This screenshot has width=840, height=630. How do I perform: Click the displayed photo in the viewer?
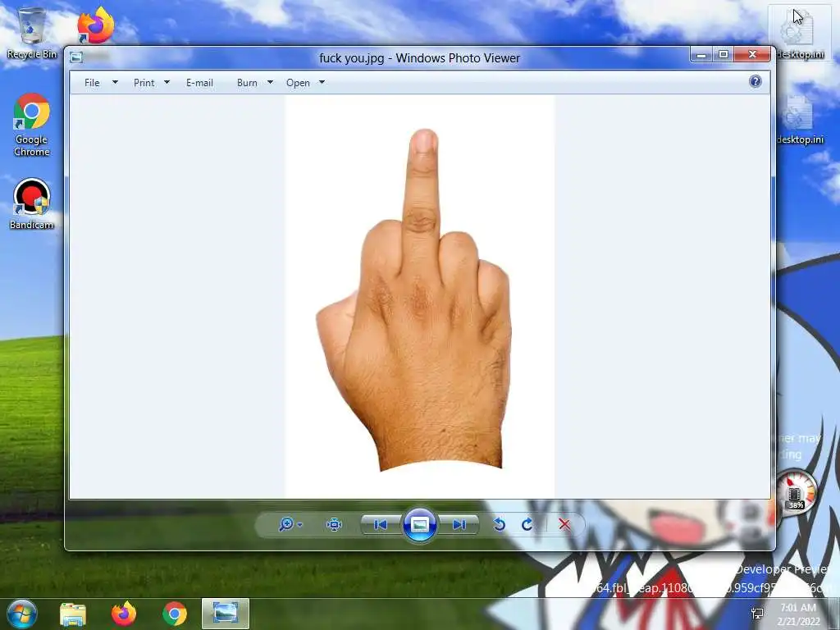click(x=419, y=297)
